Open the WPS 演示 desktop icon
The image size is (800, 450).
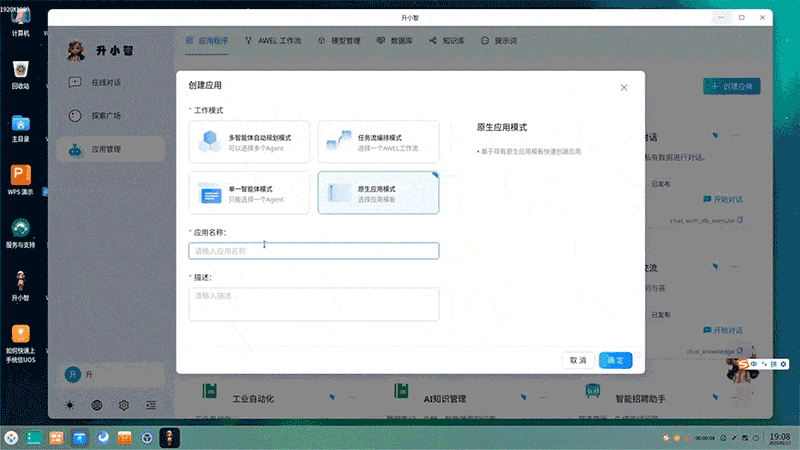coord(20,178)
